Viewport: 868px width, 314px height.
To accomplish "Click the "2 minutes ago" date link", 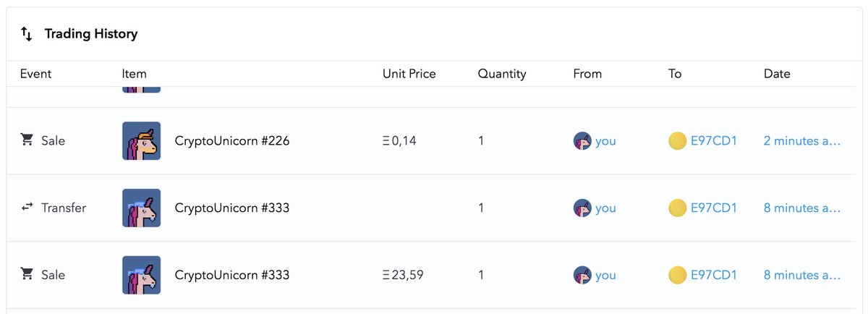I will click(801, 141).
